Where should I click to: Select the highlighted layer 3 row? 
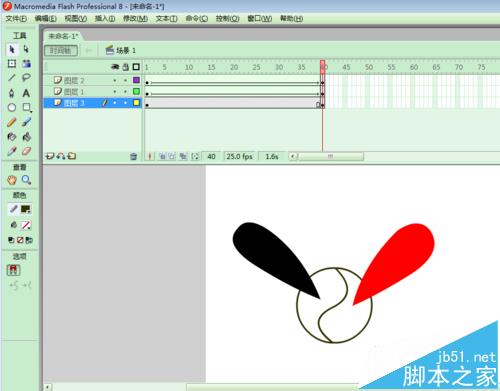[x=93, y=103]
